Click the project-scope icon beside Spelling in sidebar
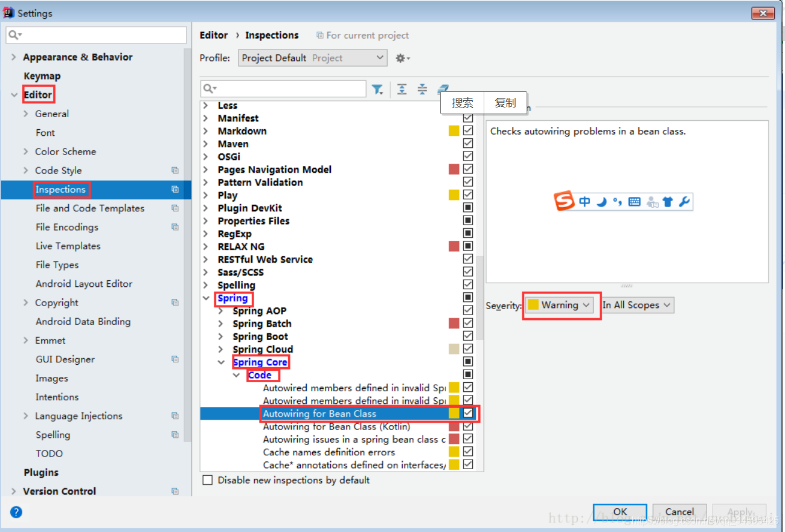Screen dimensions: 785x532 [x=175, y=435]
